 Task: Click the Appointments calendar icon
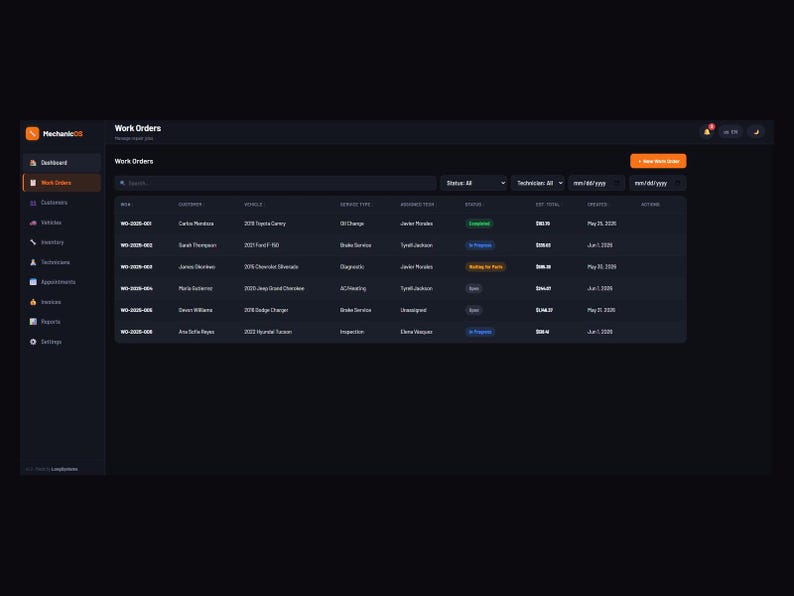point(33,282)
